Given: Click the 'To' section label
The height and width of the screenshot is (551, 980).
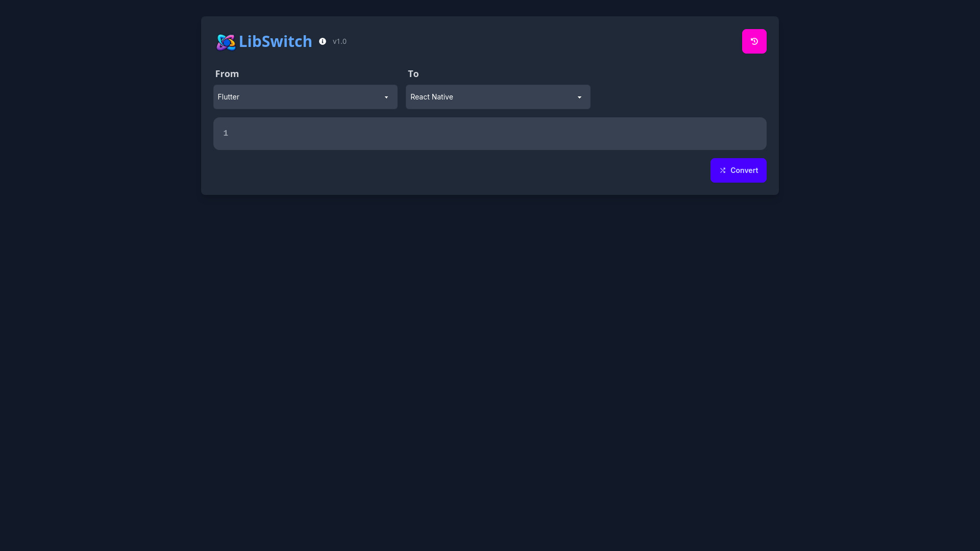Looking at the screenshot, I should tap(413, 73).
